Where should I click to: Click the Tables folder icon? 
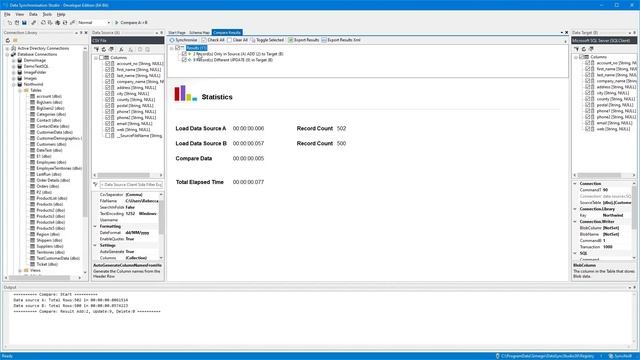[x=26, y=90]
